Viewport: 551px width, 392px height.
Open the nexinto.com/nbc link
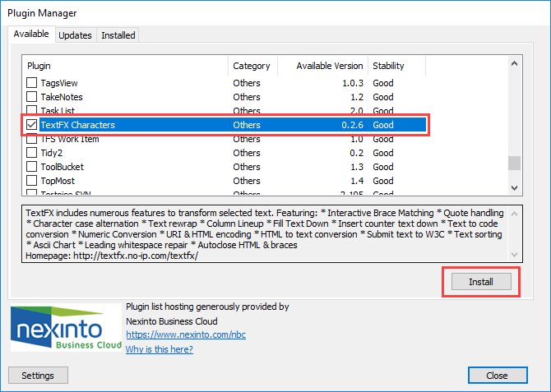pos(186,334)
